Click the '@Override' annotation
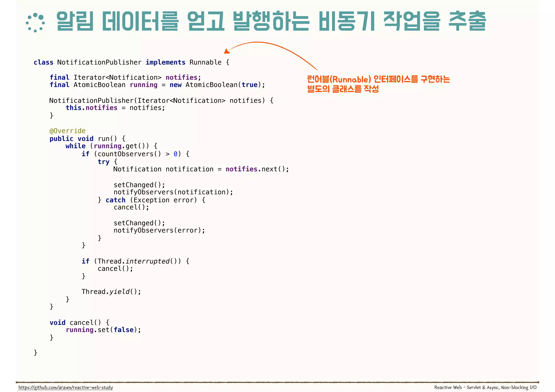Image resolution: width=555 pixels, height=392 pixels. [x=67, y=131]
